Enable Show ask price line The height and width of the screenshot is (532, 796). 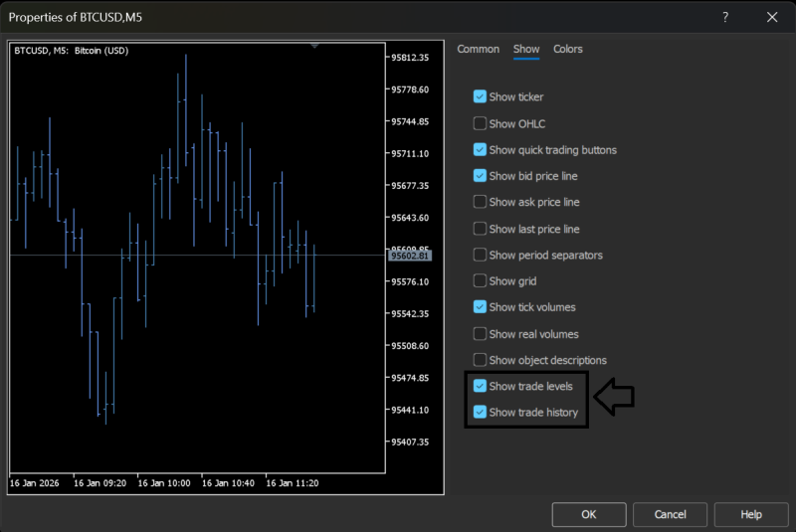tap(481, 202)
